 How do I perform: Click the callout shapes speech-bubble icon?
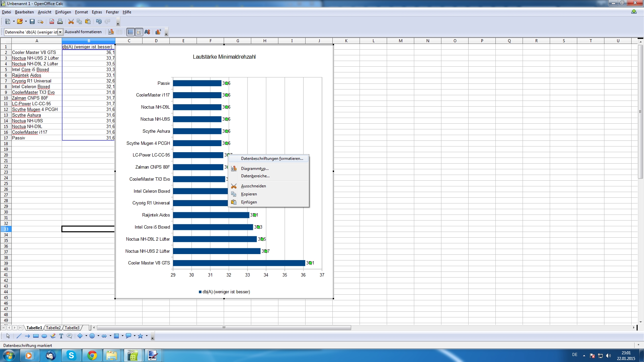[x=128, y=336]
